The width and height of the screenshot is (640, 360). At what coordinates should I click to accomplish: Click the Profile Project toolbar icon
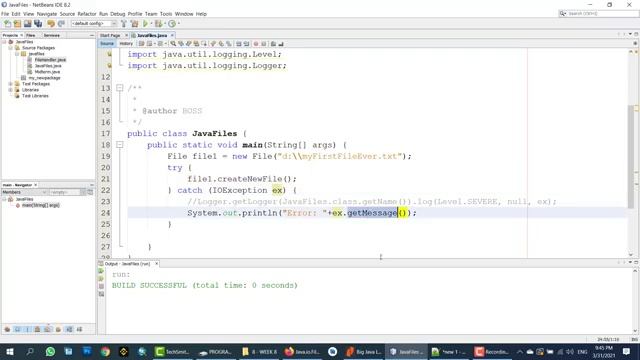[x=172, y=24]
